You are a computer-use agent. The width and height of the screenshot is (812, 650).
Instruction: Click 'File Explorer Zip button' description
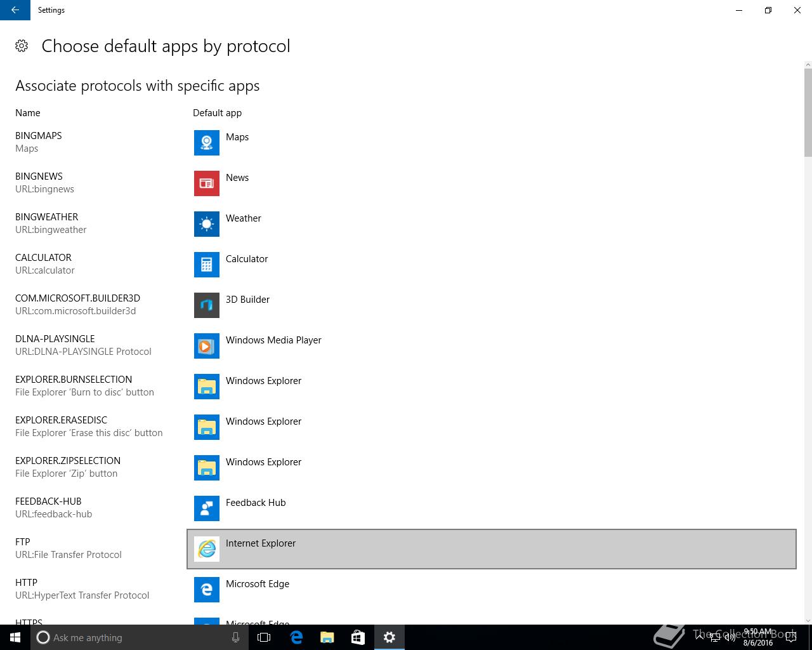click(x=66, y=474)
